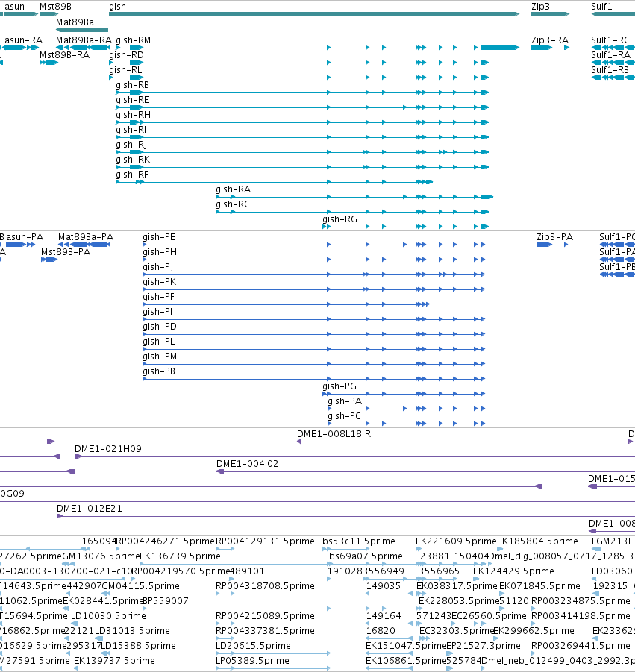Click the gish-RF transcript label
The width and height of the screenshot is (635, 672).
(132, 175)
